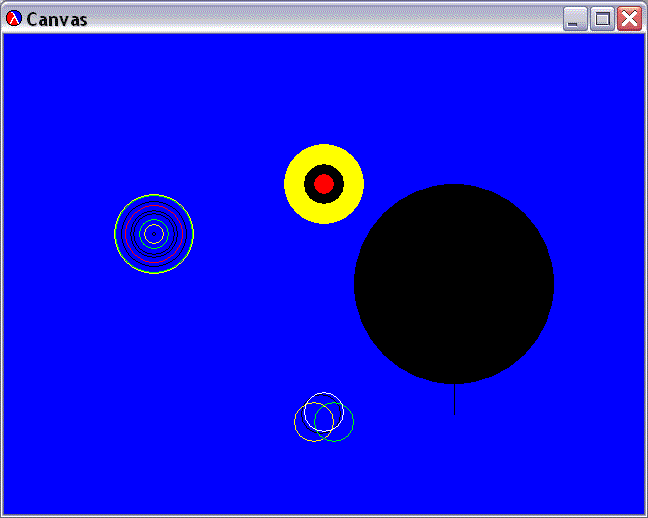
Task: Click the white outlined circle in the bottom cluster
Action: coord(324,393)
